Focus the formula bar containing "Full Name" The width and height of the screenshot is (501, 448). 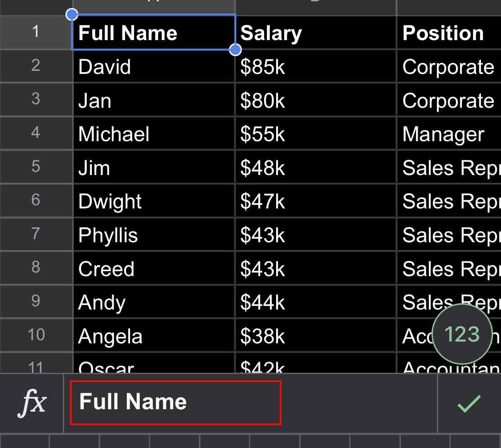tap(175, 402)
